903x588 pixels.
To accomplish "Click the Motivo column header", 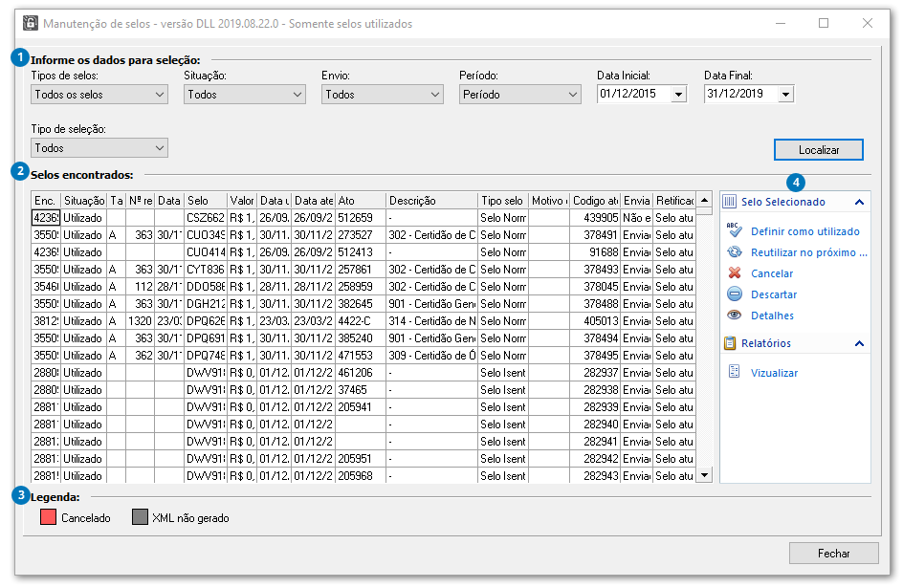I will (549, 200).
